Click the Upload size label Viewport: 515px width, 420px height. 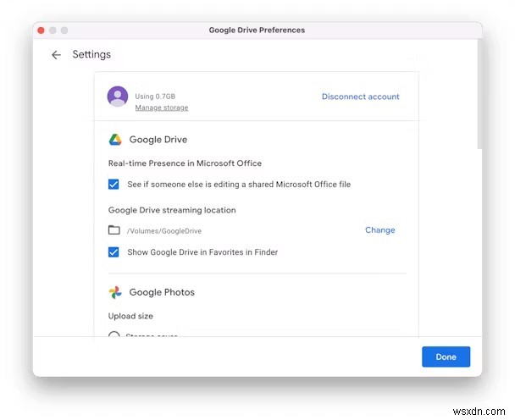tap(130, 316)
